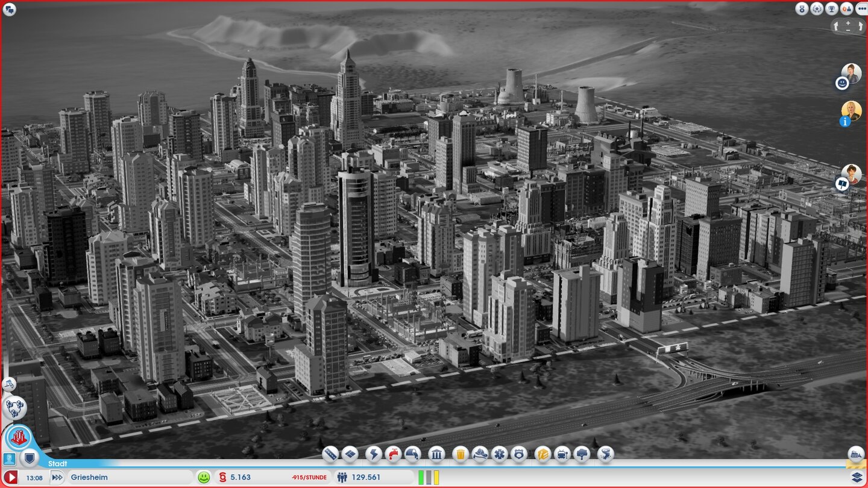Click the yellow industrial demand bar

tap(436, 478)
